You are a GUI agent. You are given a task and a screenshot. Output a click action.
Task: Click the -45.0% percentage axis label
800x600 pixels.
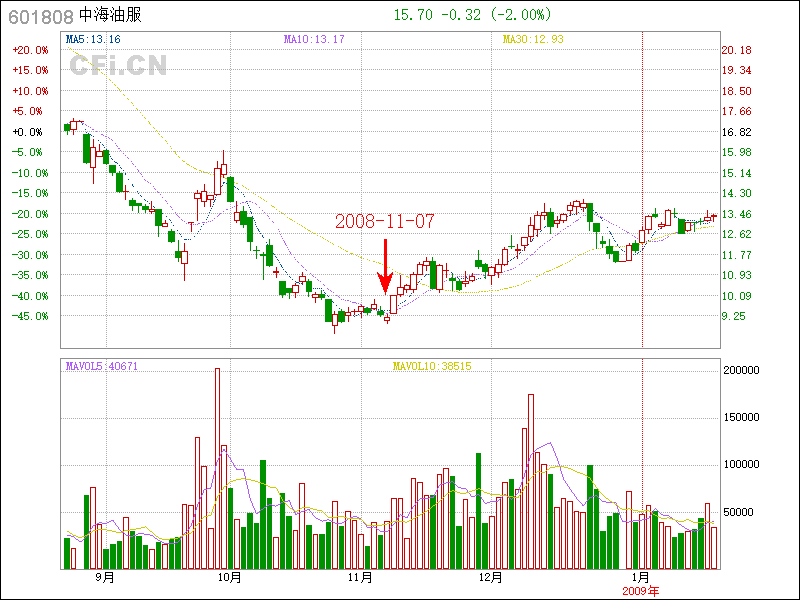point(29,316)
